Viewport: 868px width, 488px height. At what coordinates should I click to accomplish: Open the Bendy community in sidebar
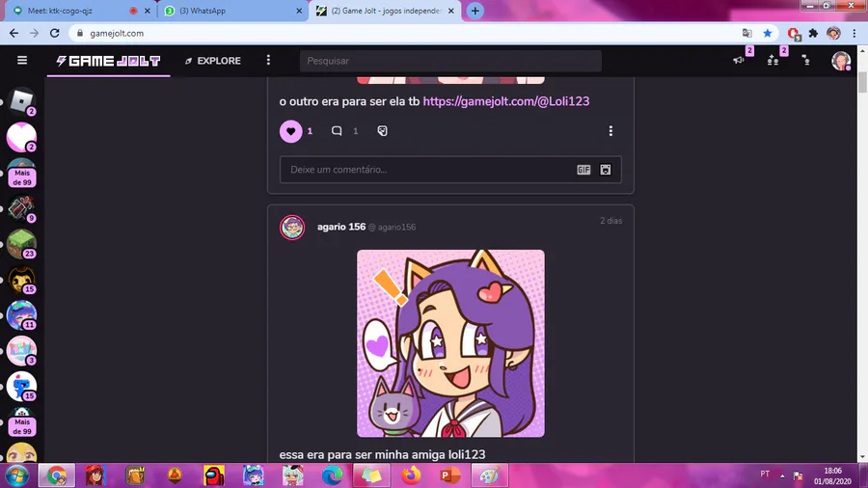coord(21,280)
